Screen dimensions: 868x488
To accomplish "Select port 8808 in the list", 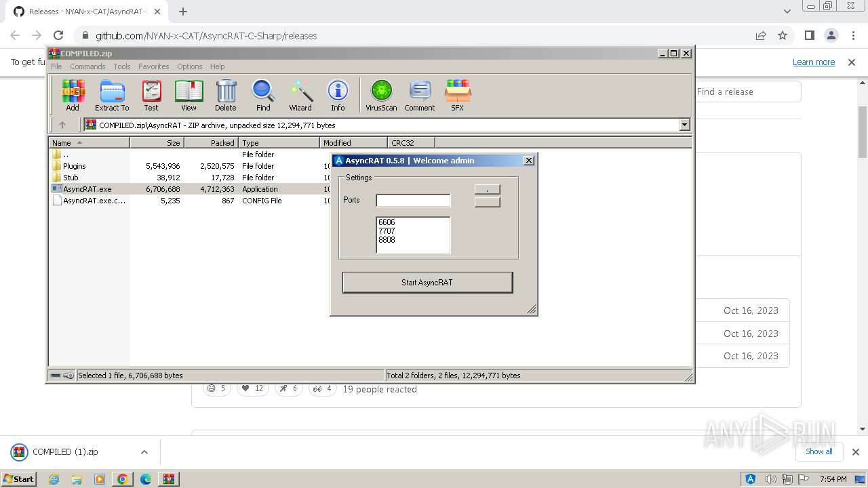I will [x=387, y=240].
